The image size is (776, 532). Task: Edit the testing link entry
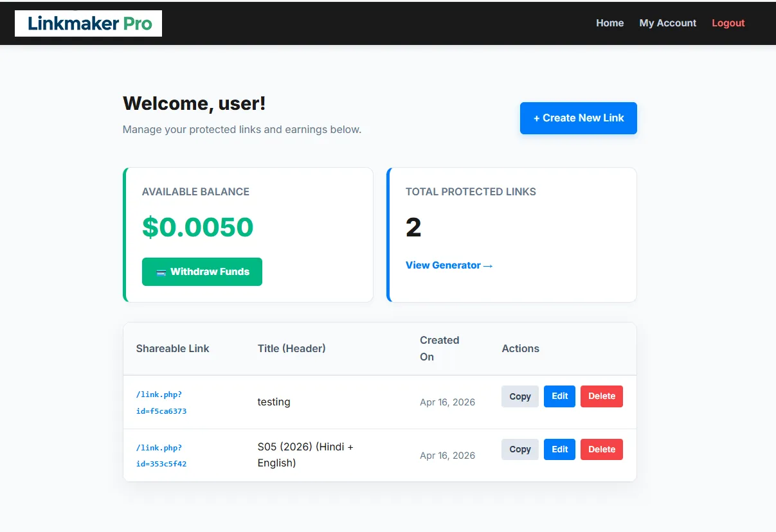click(559, 396)
